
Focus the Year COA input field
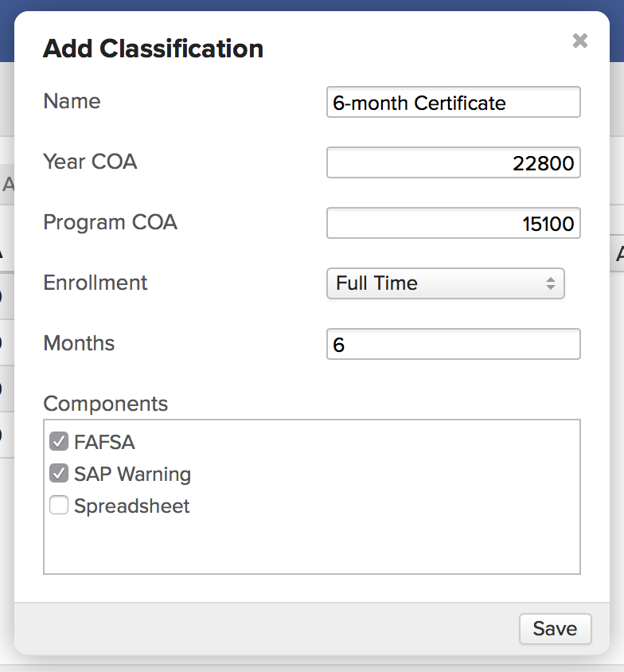tap(453, 163)
